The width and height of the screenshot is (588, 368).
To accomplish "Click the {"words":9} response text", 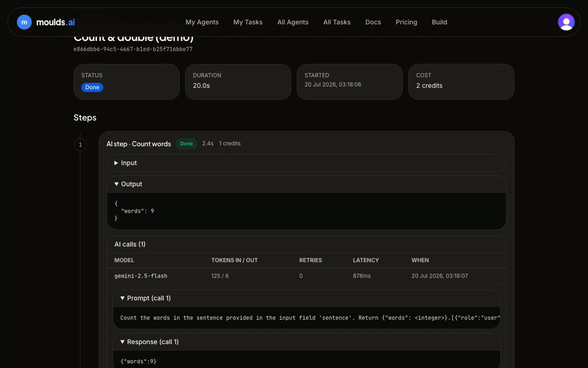I will pyautogui.click(x=138, y=362).
